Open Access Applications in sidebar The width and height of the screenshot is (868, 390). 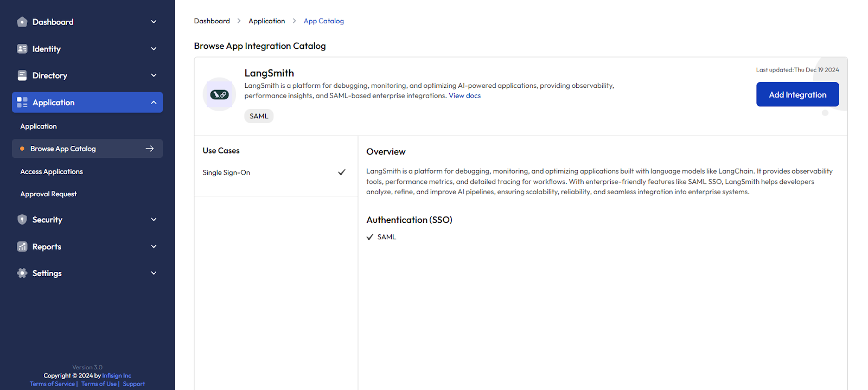coord(52,171)
